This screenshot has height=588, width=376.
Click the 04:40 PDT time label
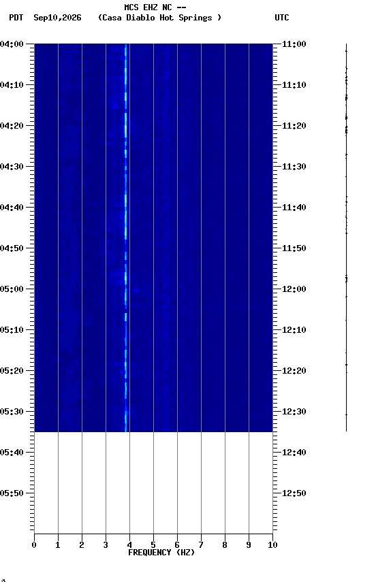pos(12,208)
